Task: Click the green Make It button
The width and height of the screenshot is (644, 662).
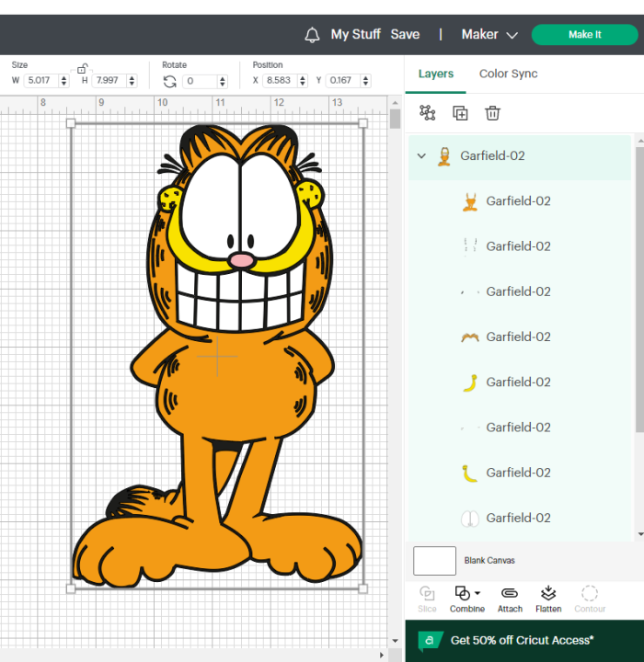Action: click(x=584, y=35)
